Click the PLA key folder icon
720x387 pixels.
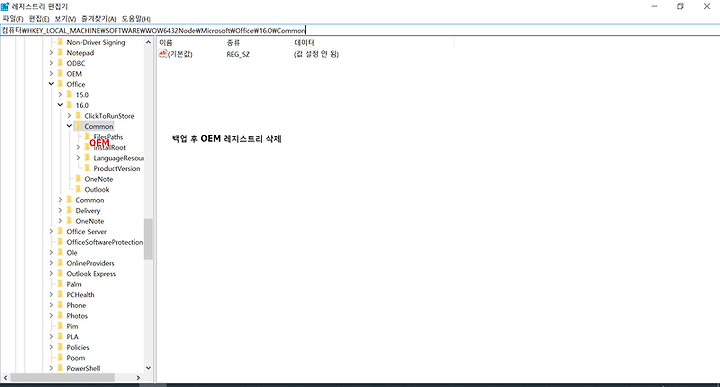[x=60, y=337]
